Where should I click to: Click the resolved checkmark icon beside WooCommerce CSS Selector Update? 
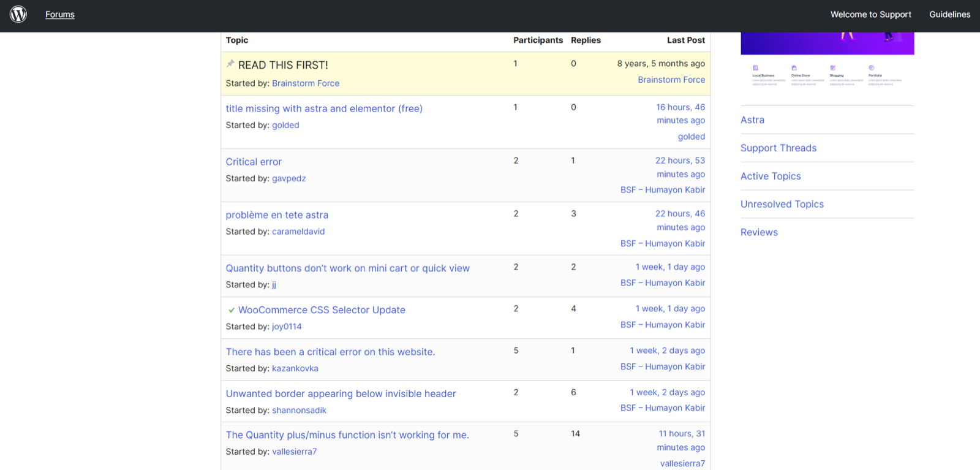(x=231, y=310)
